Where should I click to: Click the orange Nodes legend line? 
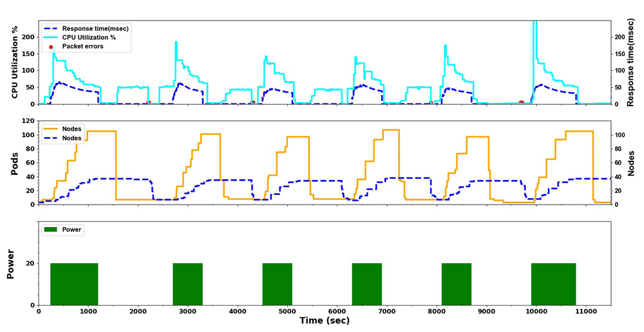tap(51, 129)
